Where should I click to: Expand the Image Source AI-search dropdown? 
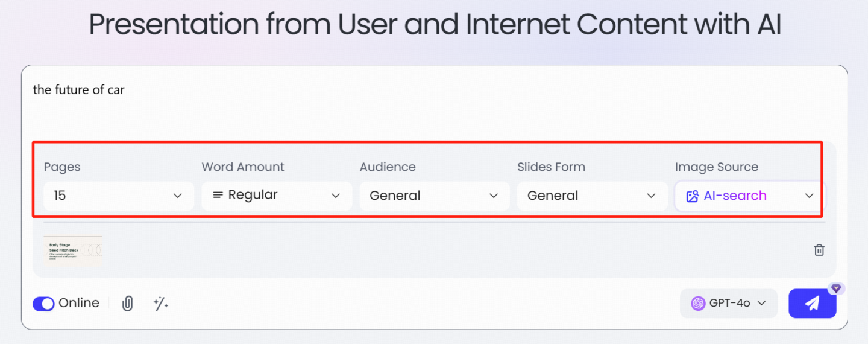pyautogui.click(x=749, y=196)
